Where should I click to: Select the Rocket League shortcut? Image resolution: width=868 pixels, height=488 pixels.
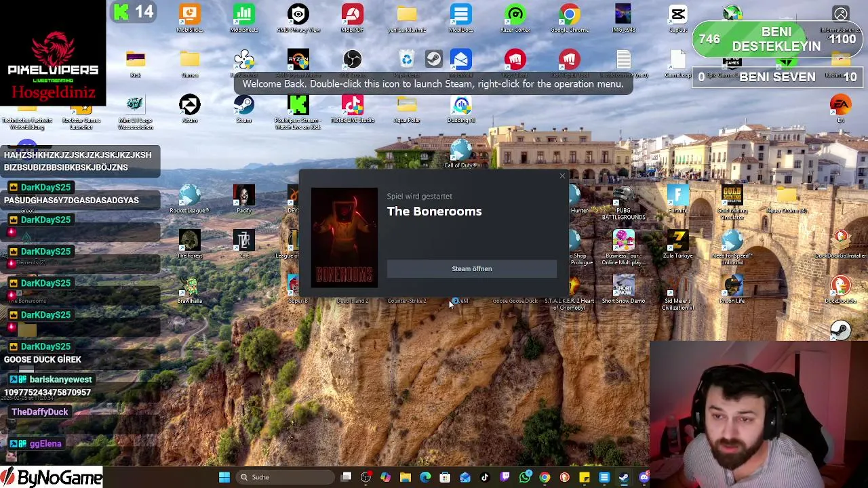pyautogui.click(x=190, y=199)
